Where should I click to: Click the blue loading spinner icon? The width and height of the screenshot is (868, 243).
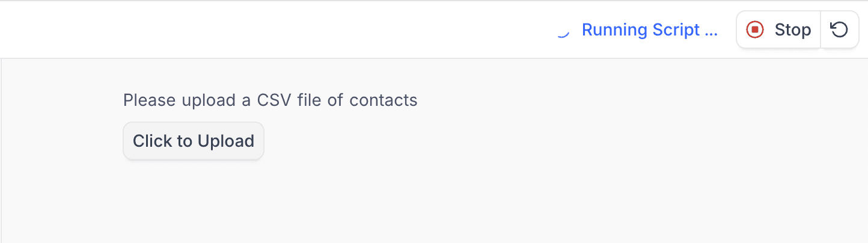coord(562,31)
